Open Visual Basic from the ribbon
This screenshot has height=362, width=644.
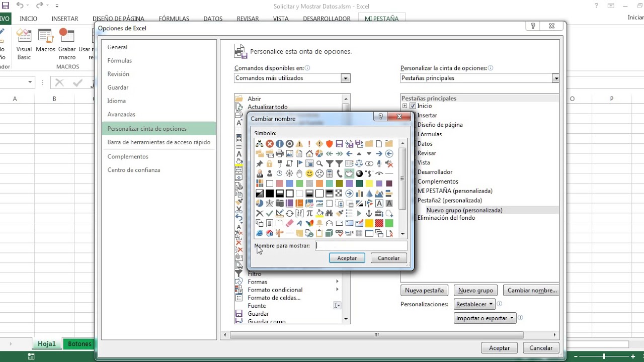(x=24, y=43)
